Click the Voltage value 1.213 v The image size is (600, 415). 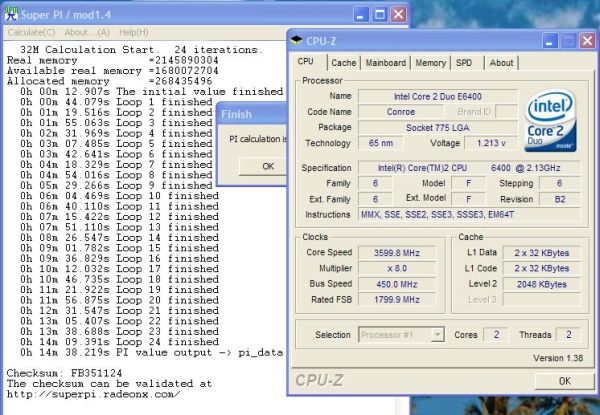tap(491, 143)
